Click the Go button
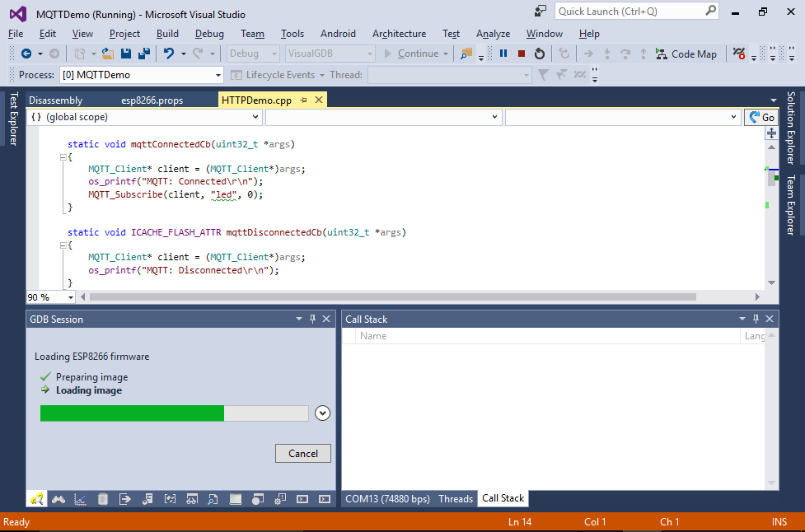Screen dimensions: 805x532 [x=761, y=118]
